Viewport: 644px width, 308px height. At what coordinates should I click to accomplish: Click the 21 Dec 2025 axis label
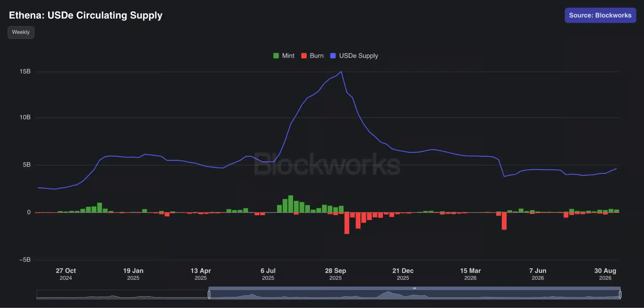click(x=403, y=274)
